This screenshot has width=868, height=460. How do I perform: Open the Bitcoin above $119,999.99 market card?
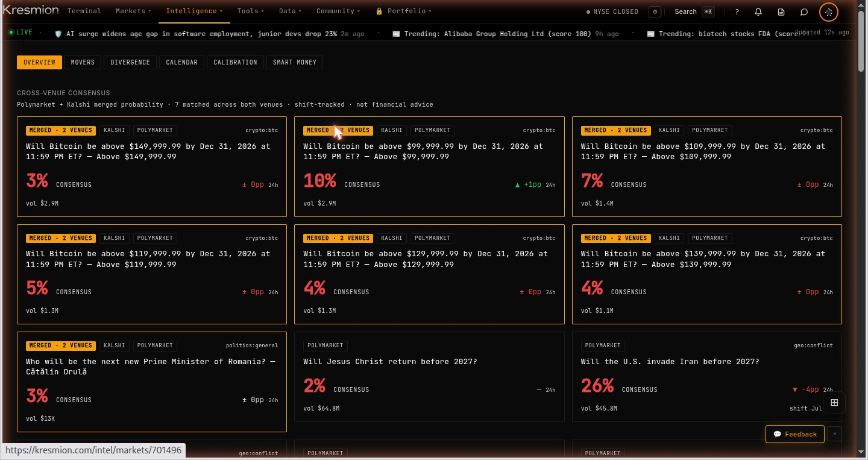152,274
